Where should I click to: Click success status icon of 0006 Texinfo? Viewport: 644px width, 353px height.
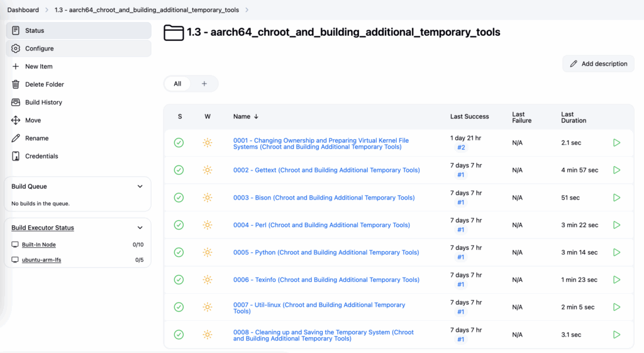(x=179, y=280)
